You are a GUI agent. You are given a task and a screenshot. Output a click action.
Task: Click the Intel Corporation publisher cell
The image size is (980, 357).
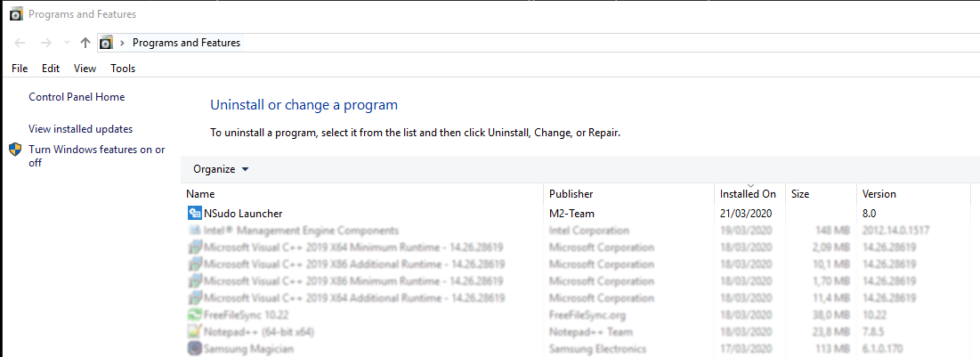[589, 230]
